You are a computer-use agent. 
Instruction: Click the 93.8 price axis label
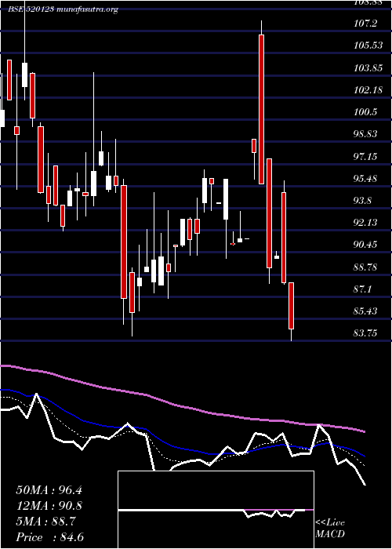363,201
